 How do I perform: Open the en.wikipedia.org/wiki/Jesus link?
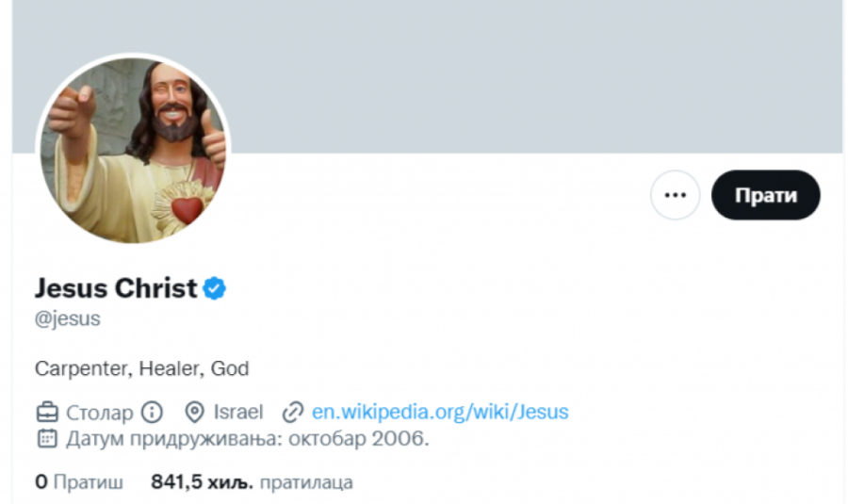[440, 413]
